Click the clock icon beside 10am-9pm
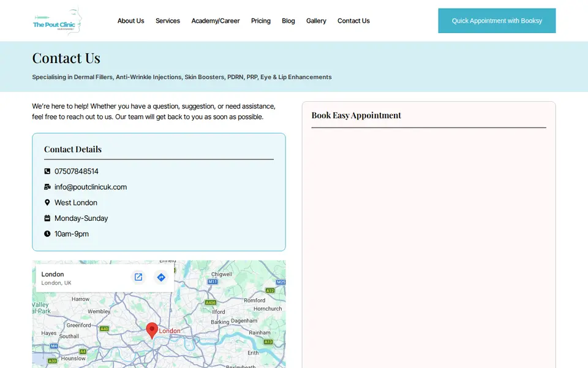The width and height of the screenshot is (588, 368). coord(47,234)
